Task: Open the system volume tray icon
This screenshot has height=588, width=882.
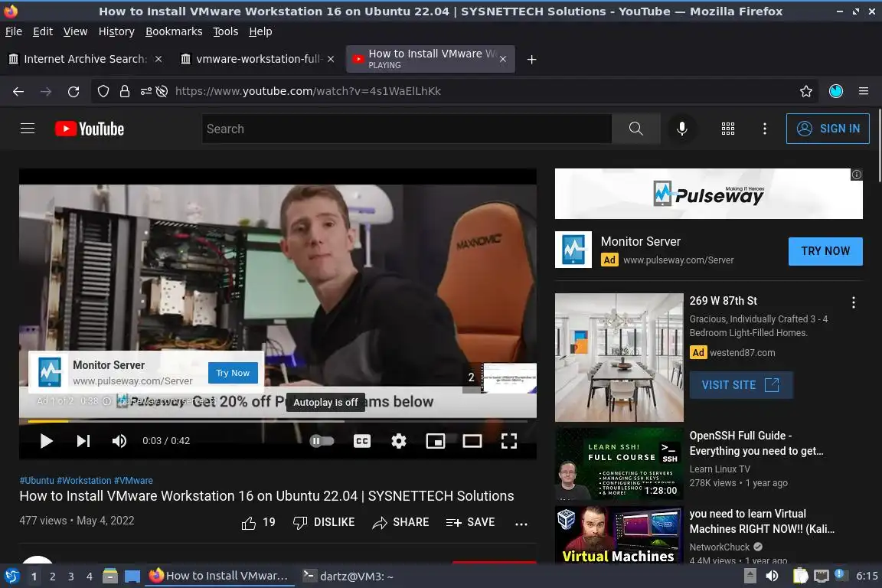Action: [772, 576]
